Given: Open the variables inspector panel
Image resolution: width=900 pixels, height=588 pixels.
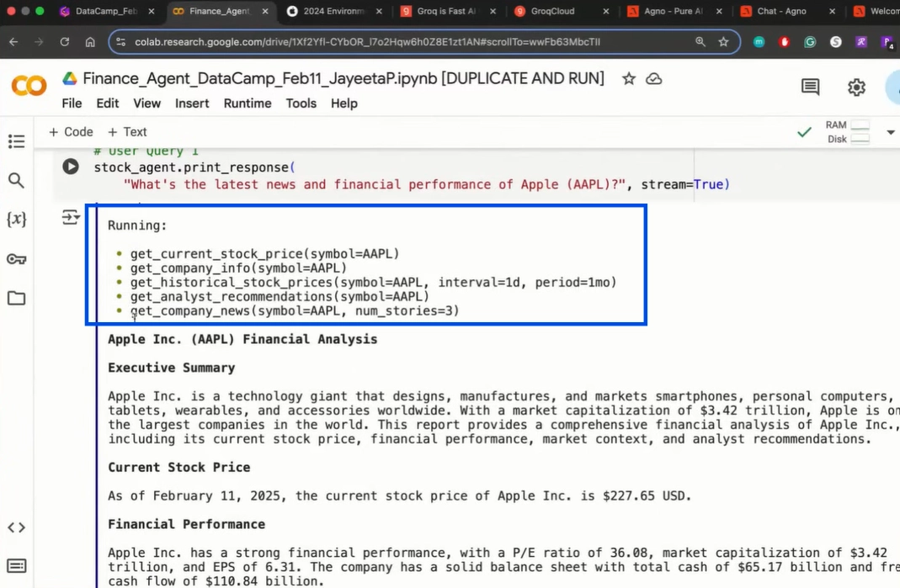Looking at the screenshot, I should [x=16, y=220].
